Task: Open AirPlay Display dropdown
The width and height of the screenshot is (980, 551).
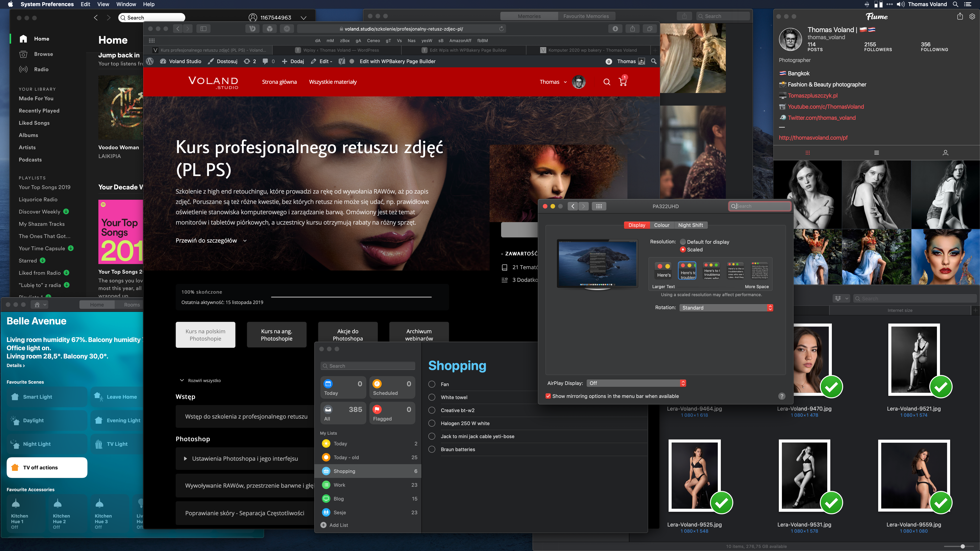Action: pyautogui.click(x=636, y=383)
